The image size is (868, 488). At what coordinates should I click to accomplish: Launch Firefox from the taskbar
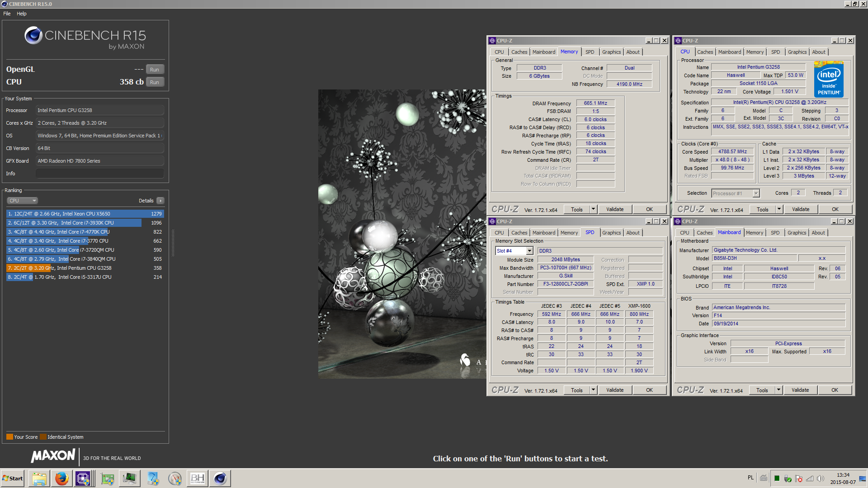click(62, 479)
